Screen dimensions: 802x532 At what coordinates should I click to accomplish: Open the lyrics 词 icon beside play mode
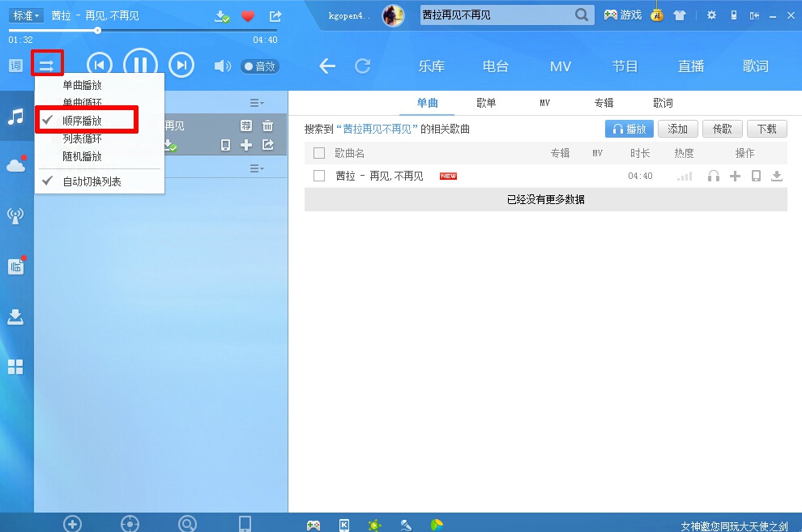(16, 66)
